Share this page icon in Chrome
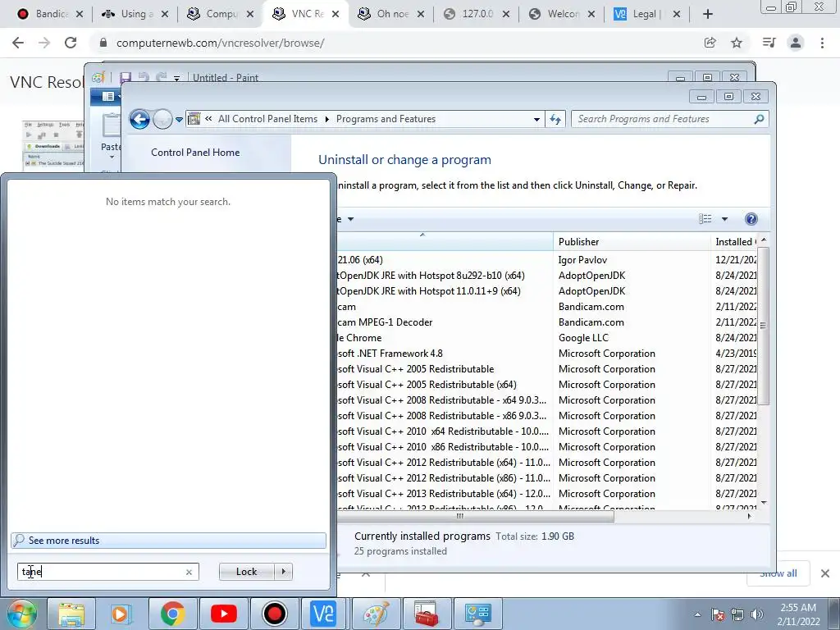Image resolution: width=840 pixels, height=630 pixels. coord(710,43)
